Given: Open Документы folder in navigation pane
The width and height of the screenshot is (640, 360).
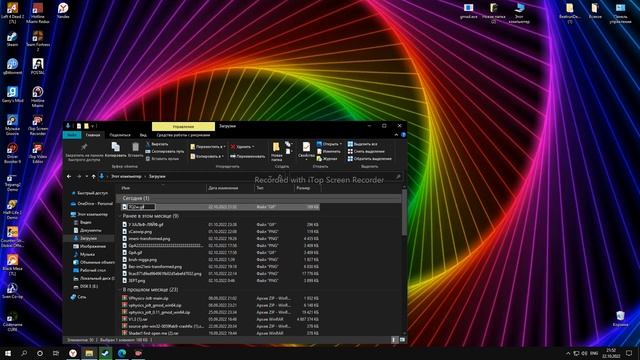Looking at the screenshot, I should point(88,230).
